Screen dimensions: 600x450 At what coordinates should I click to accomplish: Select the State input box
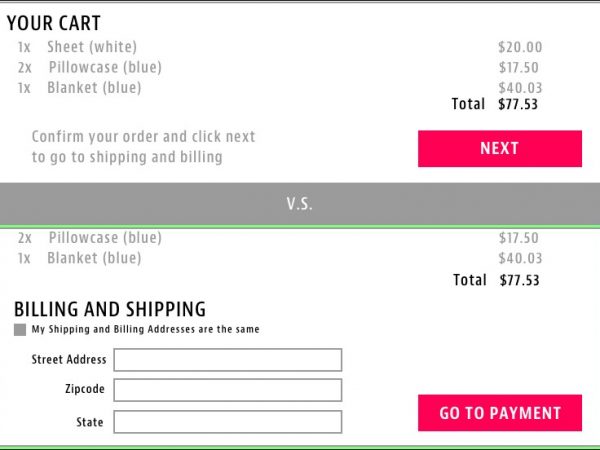pyautogui.click(x=228, y=422)
